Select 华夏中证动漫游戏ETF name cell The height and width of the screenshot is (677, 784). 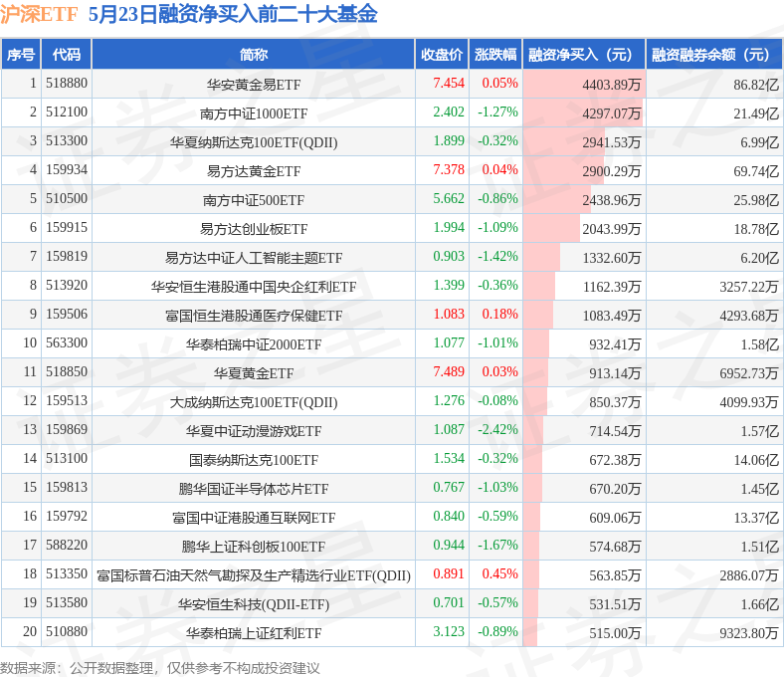(254, 431)
